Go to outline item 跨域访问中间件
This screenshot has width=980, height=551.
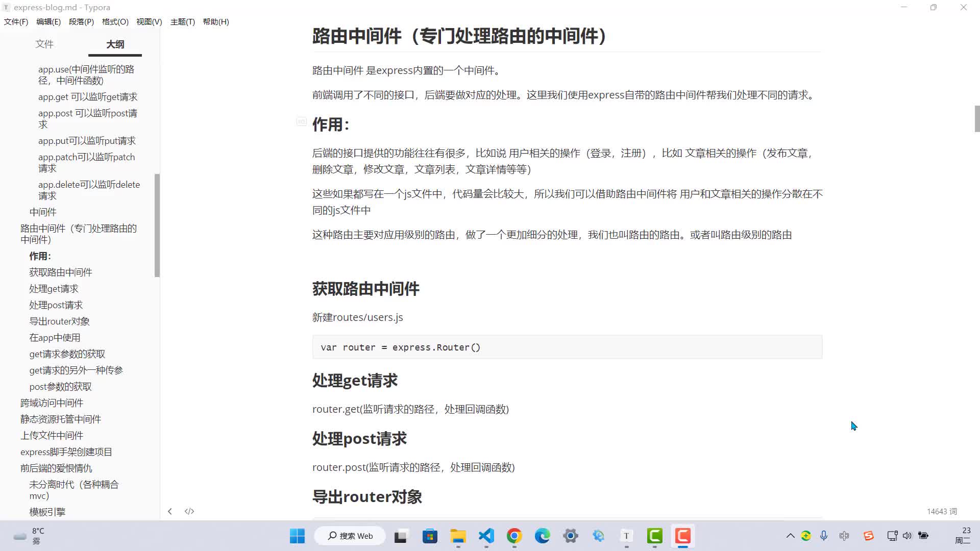pyautogui.click(x=52, y=403)
